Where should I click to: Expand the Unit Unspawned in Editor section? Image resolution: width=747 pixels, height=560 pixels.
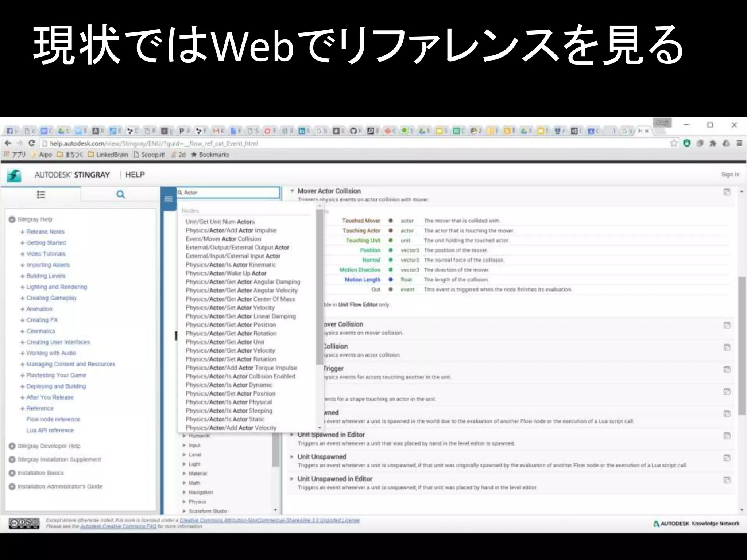pos(292,479)
